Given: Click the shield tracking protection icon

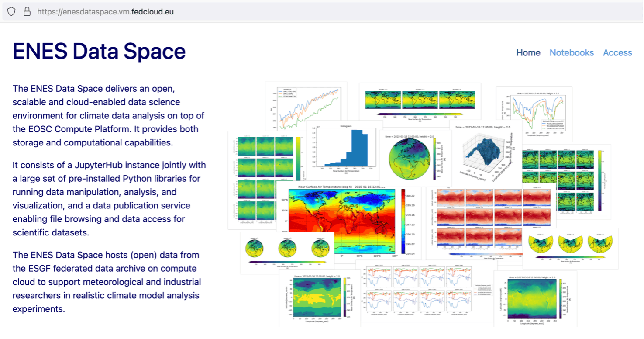Looking at the screenshot, I should (x=11, y=12).
